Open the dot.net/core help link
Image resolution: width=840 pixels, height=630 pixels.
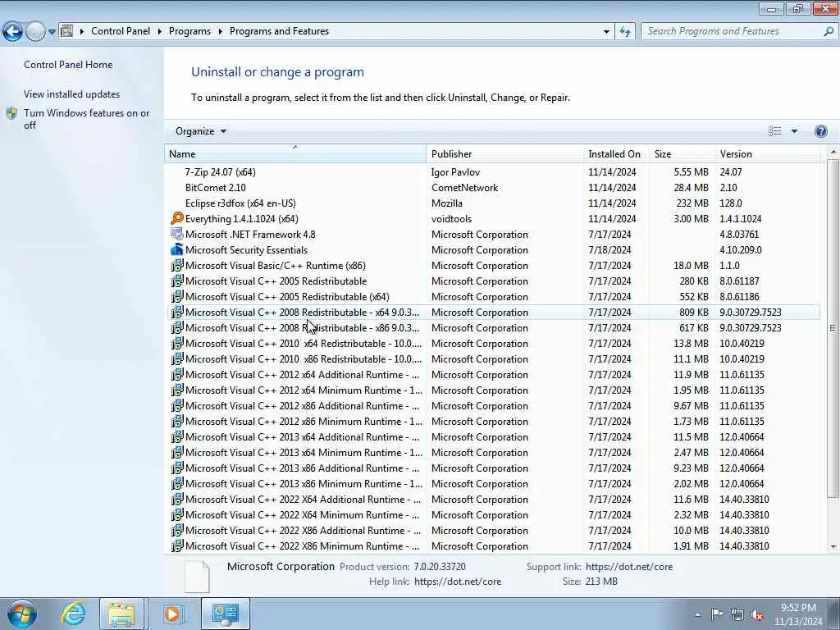coord(458,582)
